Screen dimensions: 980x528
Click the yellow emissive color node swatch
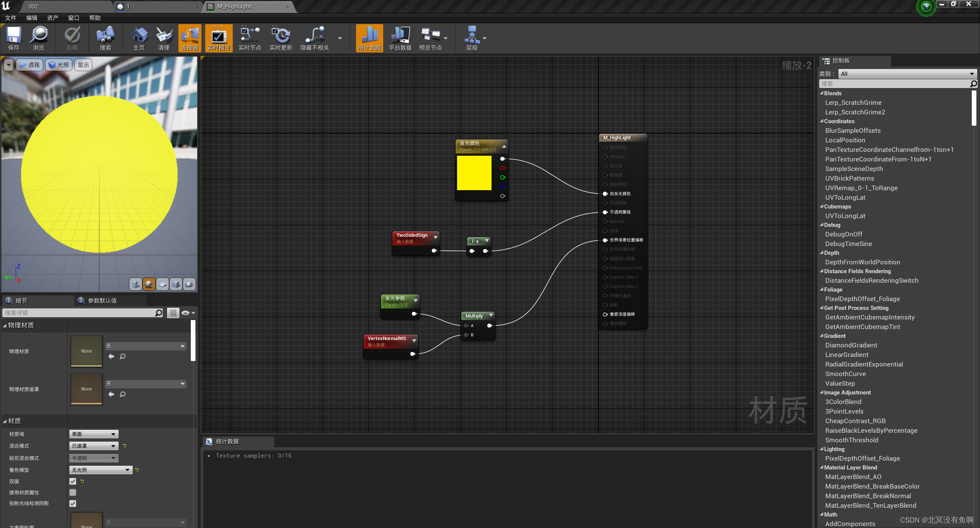(x=474, y=173)
